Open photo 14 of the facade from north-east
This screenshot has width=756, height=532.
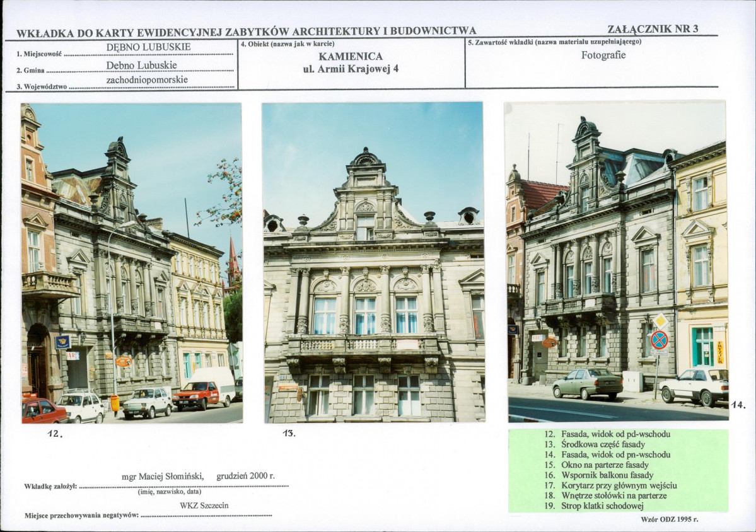[616, 261]
